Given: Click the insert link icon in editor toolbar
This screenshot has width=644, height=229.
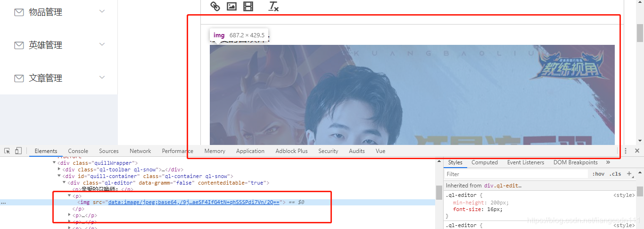Looking at the screenshot, I should tap(215, 6).
